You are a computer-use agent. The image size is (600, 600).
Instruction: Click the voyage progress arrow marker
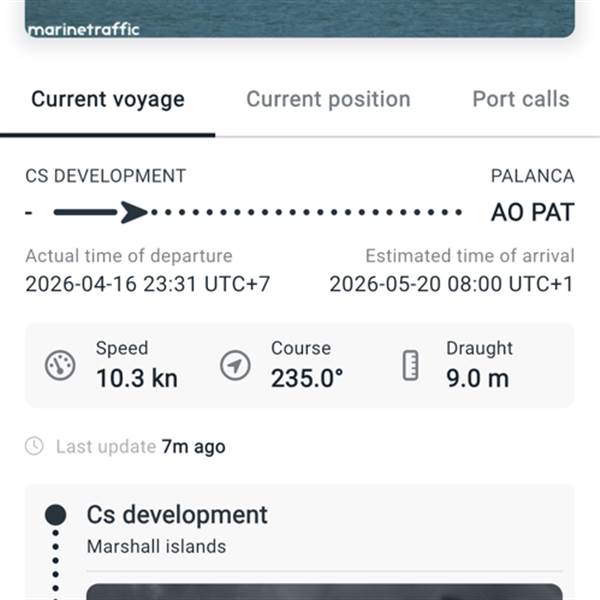[134, 212]
